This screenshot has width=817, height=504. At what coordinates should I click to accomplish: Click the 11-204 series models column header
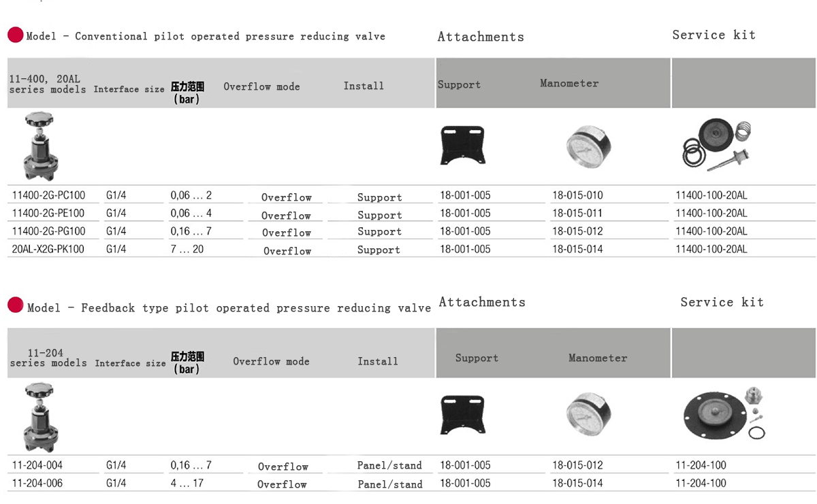[x=48, y=358]
